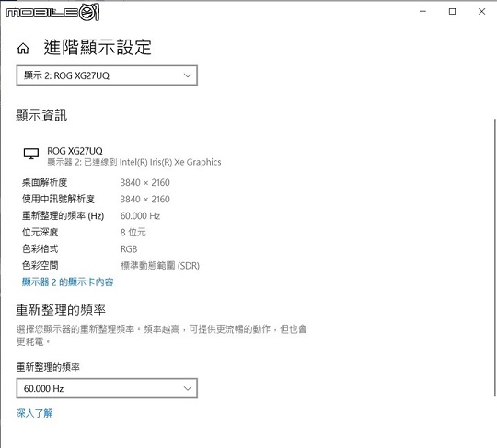Viewport: 497px width, 448px height.
Task: Close the advanced display settings window
Action: click(x=481, y=11)
